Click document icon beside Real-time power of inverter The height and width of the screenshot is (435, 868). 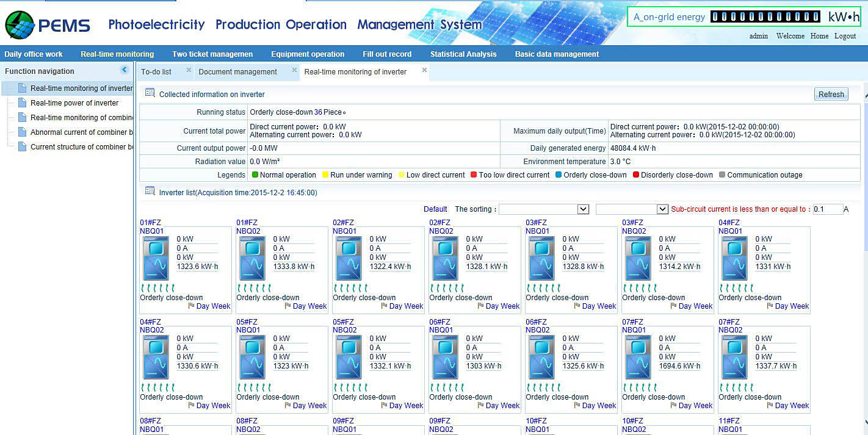click(23, 102)
